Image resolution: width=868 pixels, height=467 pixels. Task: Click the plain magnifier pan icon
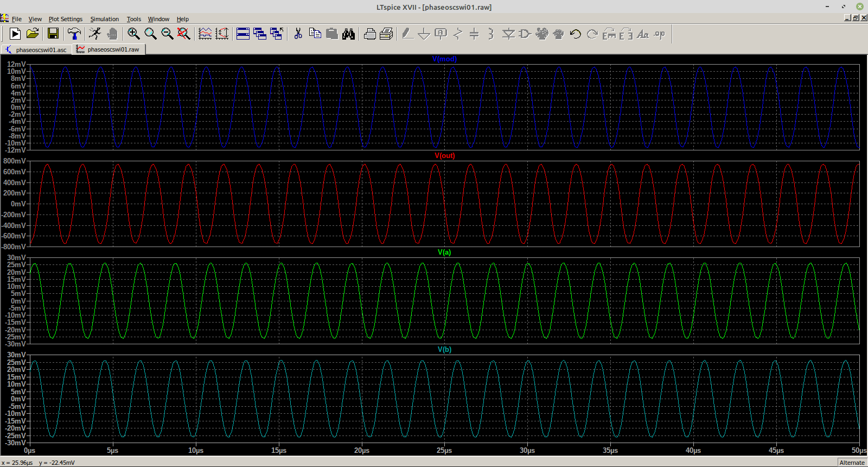(150, 34)
